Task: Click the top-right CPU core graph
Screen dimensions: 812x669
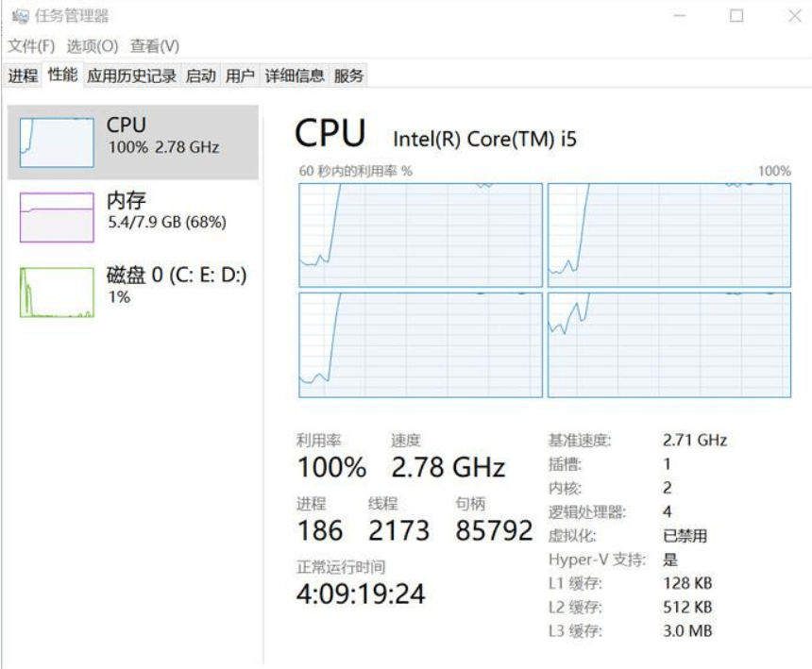Action: pos(669,235)
